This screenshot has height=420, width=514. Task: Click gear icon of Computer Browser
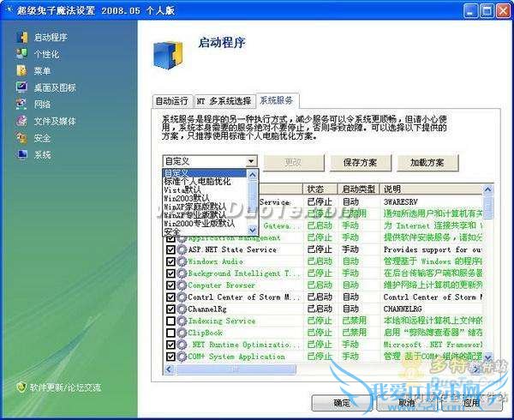(182, 285)
